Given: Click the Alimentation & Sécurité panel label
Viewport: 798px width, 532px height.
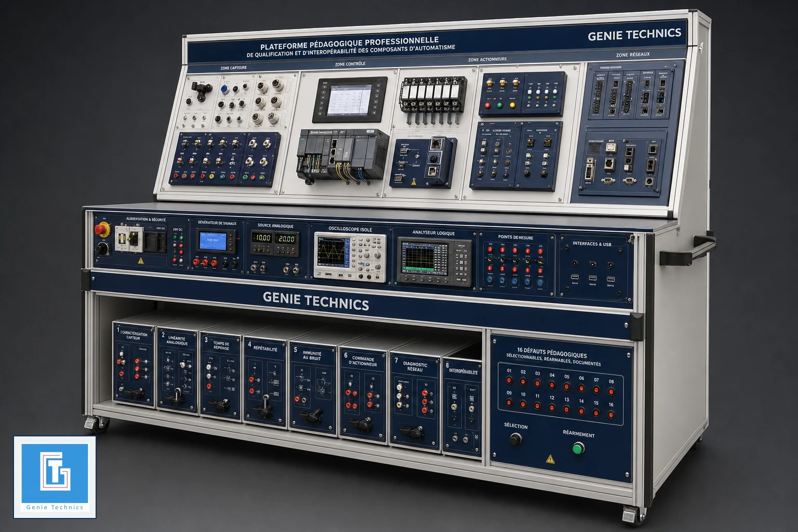Looking at the screenshot, I should [x=146, y=219].
